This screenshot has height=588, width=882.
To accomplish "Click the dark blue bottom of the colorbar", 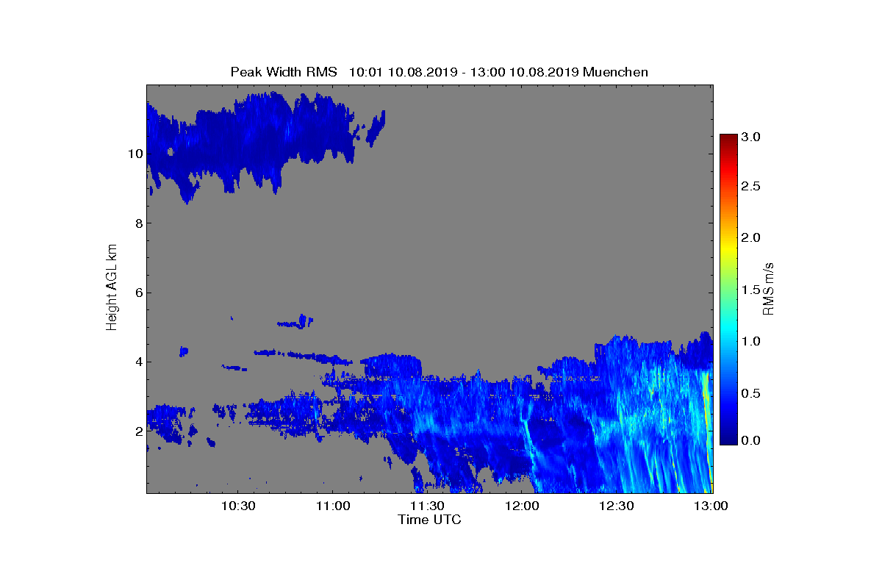I will click(x=728, y=440).
